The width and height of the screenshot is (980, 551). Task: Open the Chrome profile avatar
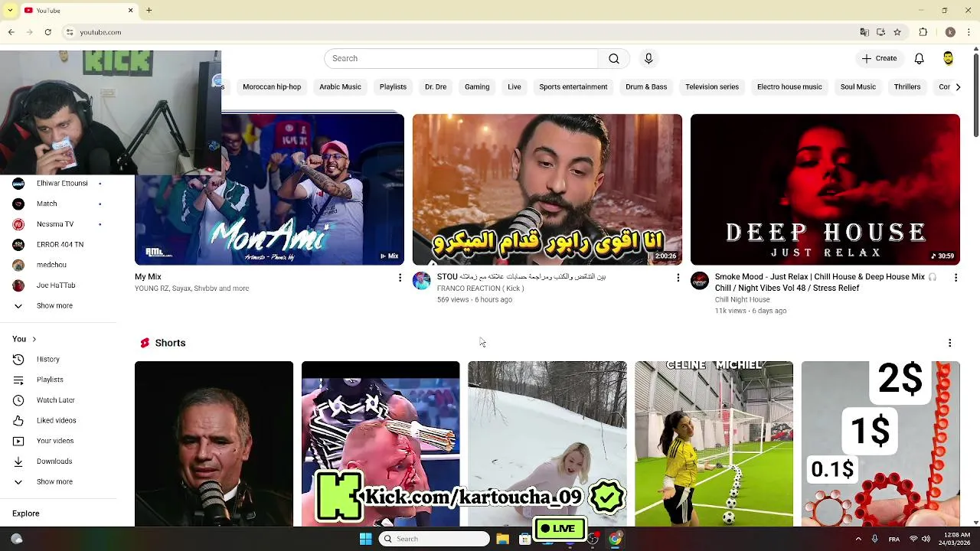950,32
